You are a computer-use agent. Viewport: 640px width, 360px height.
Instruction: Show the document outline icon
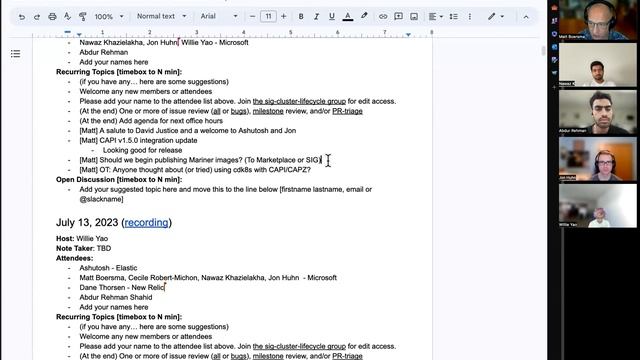[x=16, y=53]
